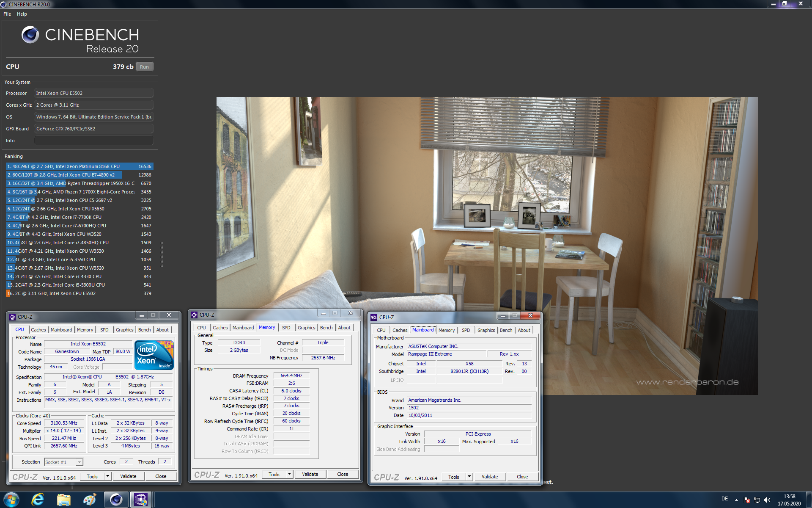This screenshot has height=508, width=812.
Task: Click the right CPU-Z window title icon
Action: coord(374,317)
